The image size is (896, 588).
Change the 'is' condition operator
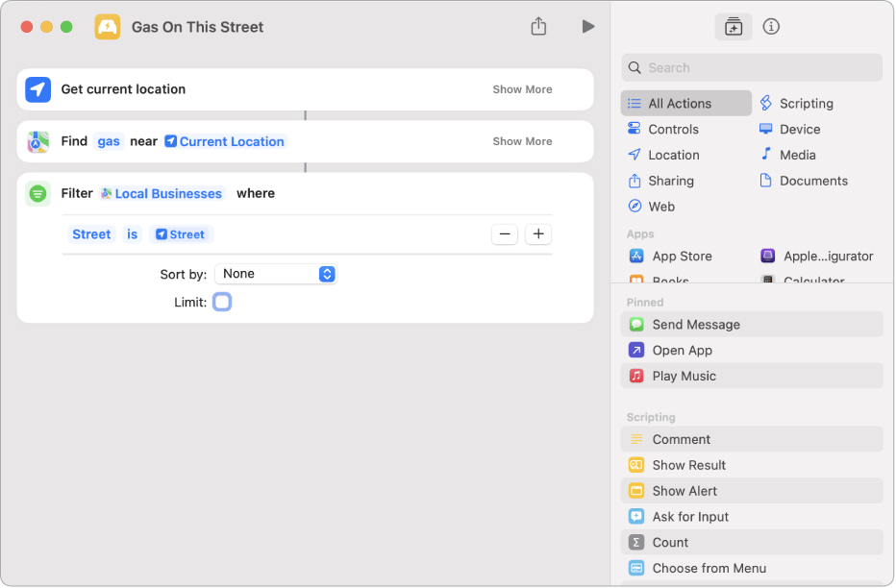coord(132,234)
